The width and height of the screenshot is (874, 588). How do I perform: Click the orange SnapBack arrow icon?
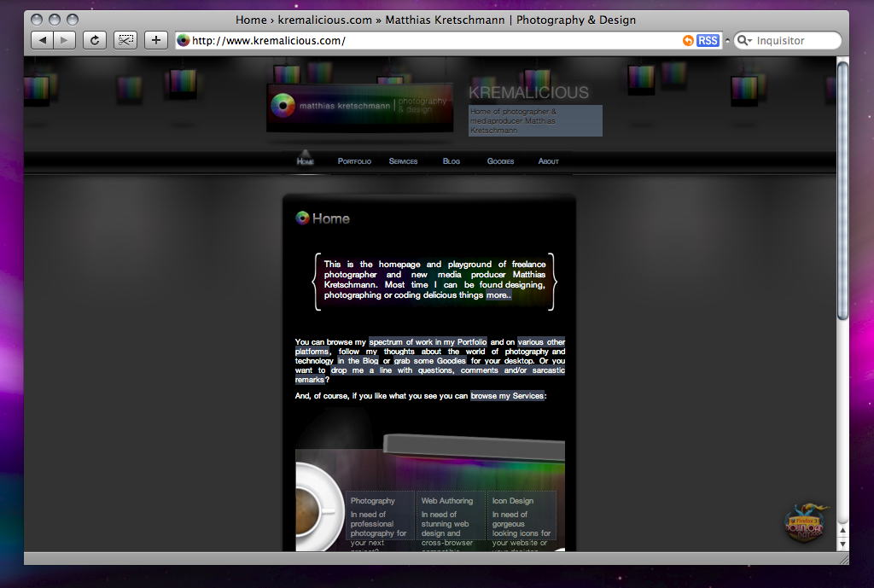[x=689, y=40]
